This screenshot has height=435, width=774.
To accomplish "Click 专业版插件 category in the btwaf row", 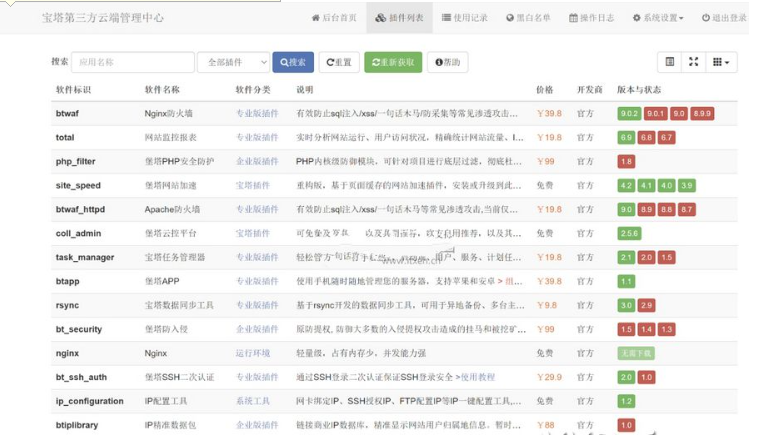I will pyautogui.click(x=257, y=114).
